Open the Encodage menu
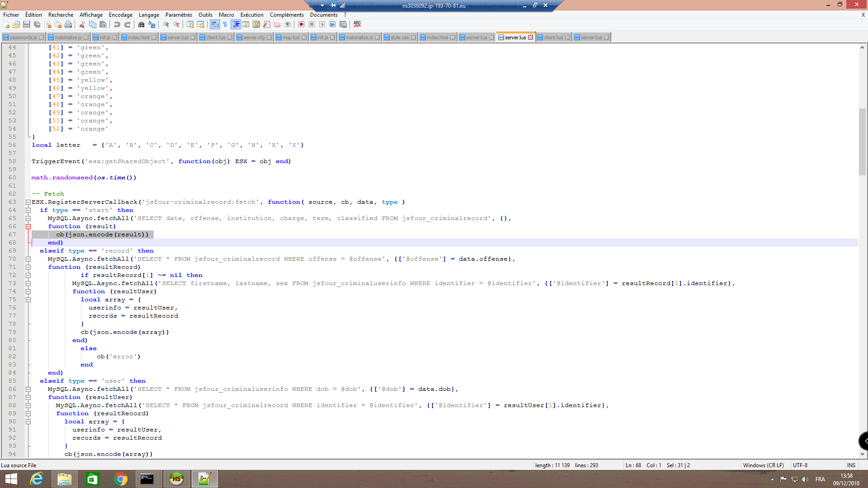This screenshot has width=868, height=488. pyautogui.click(x=120, y=15)
